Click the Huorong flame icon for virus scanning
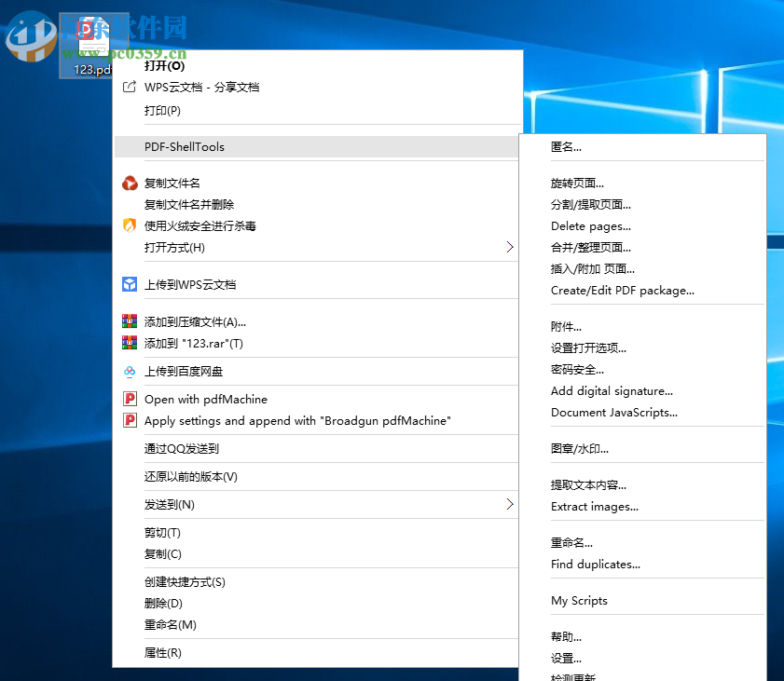This screenshot has height=681, width=784. pos(130,225)
